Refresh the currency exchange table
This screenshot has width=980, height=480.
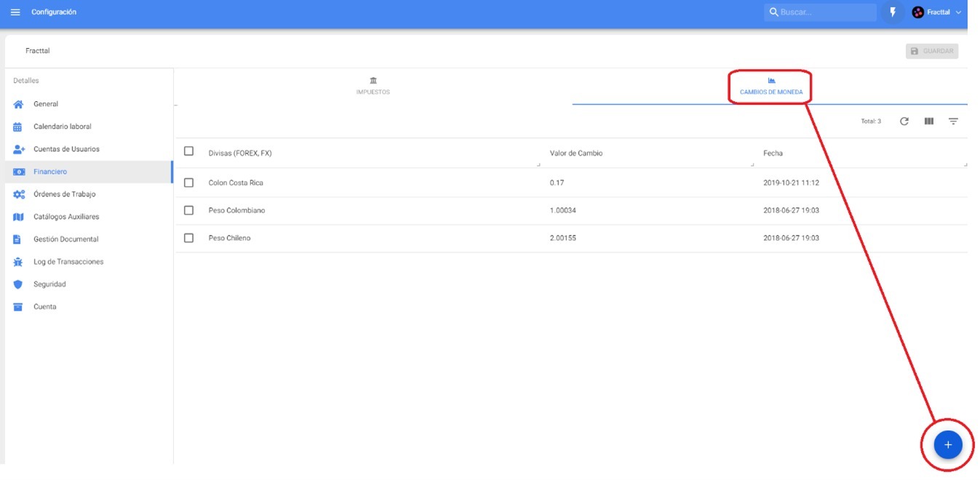pyautogui.click(x=904, y=121)
